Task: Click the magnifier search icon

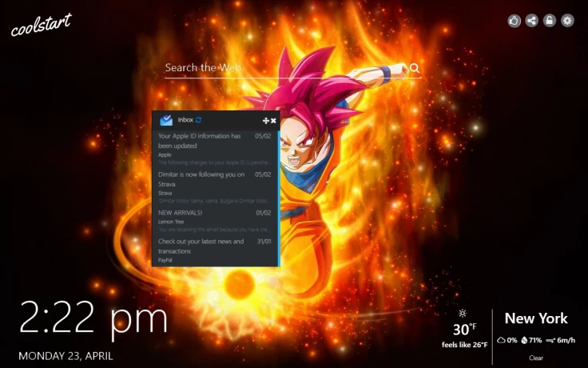Action: point(414,68)
